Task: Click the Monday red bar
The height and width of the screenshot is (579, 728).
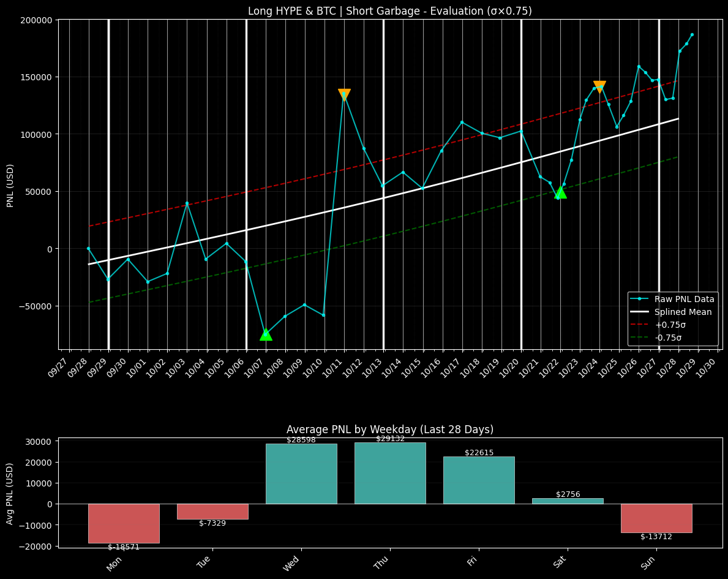Action: (x=124, y=523)
